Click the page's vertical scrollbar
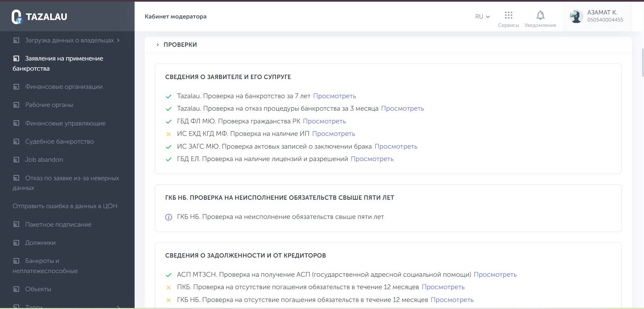 pyautogui.click(x=642, y=63)
